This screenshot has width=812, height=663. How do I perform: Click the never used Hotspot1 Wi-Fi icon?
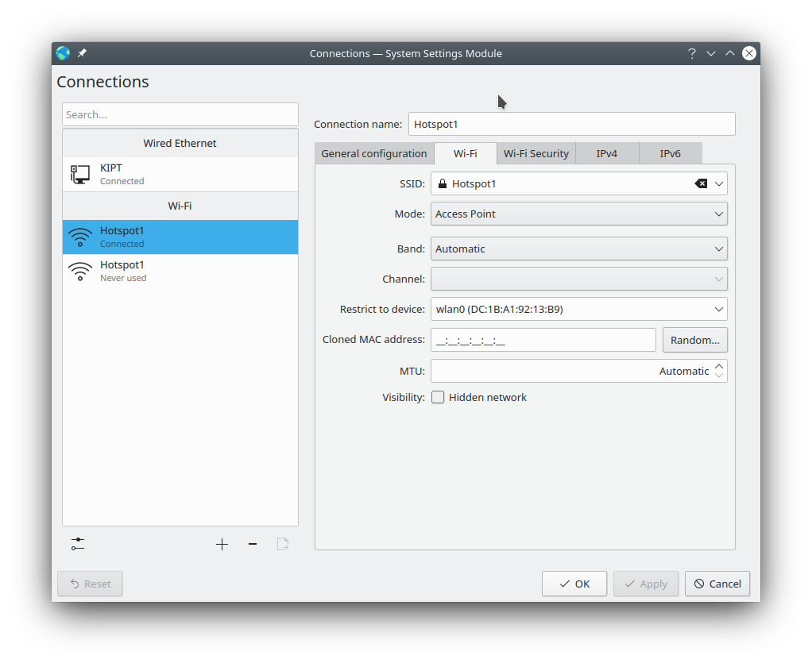(x=80, y=272)
